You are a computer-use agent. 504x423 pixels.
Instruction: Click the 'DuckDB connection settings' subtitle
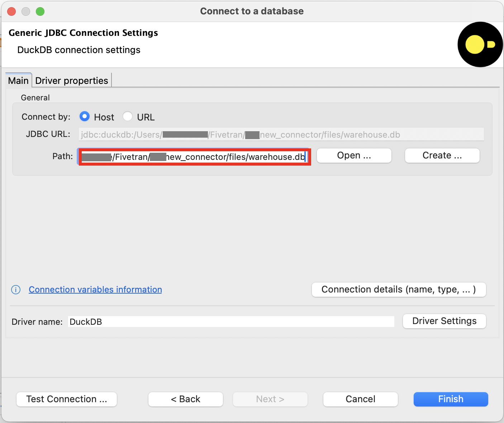tap(79, 50)
